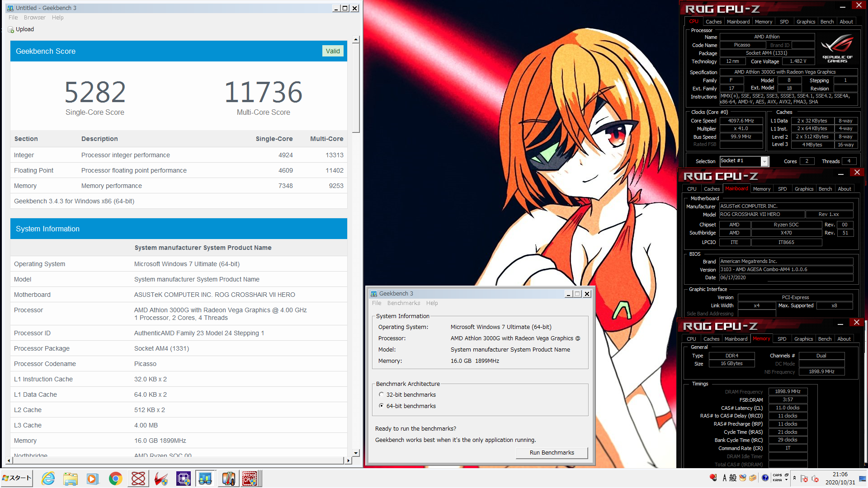Click the clock showing 21:06

click(840, 474)
